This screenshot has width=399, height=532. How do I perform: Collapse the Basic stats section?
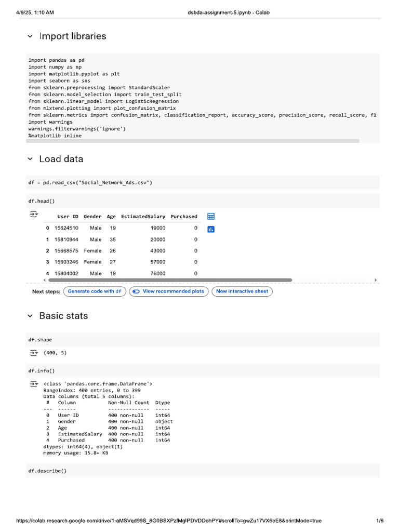pyautogui.click(x=30, y=316)
